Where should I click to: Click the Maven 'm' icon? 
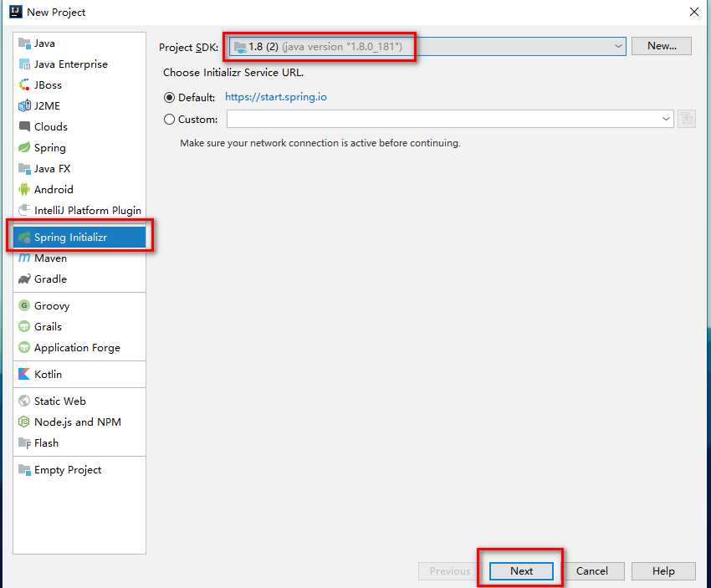coord(24,258)
